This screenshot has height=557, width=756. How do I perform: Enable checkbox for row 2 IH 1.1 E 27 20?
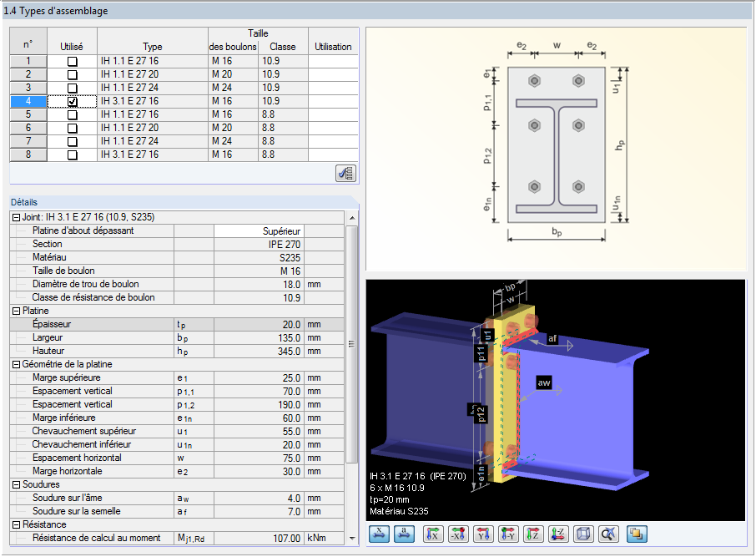click(73, 75)
